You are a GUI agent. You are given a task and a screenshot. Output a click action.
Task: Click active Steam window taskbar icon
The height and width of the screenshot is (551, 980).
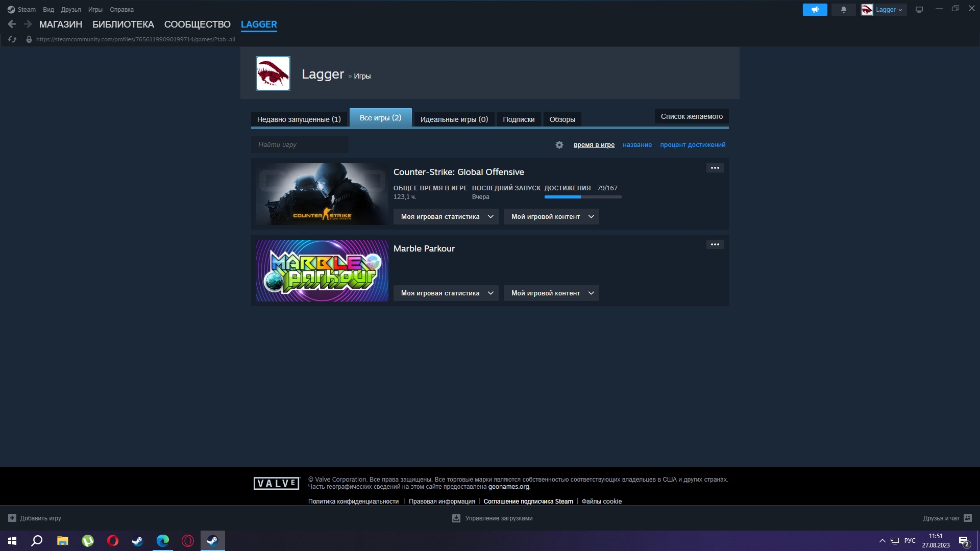213,541
